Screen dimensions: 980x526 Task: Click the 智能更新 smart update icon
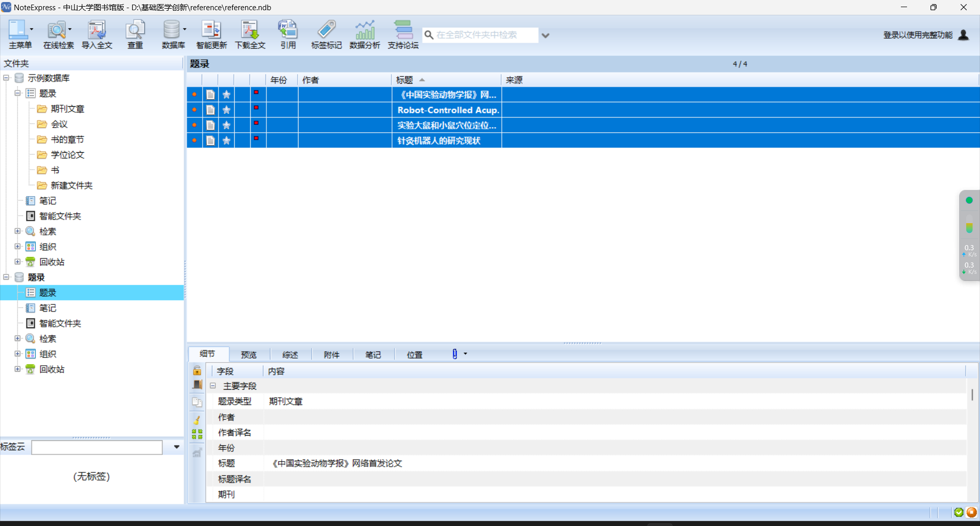pyautogui.click(x=211, y=30)
